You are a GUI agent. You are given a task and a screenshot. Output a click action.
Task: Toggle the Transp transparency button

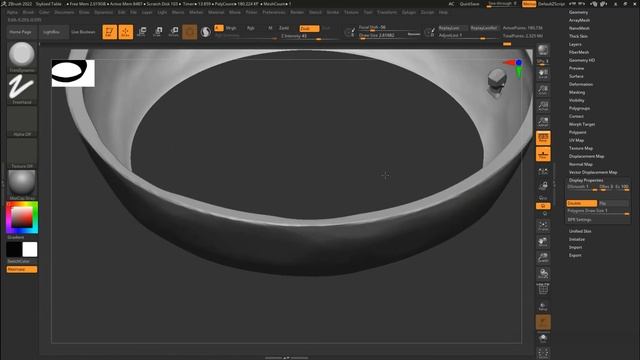click(543, 306)
